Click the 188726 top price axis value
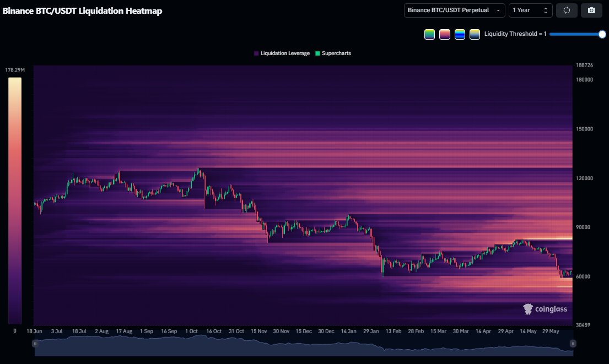The height and width of the screenshot is (364, 609). click(x=584, y=65)
